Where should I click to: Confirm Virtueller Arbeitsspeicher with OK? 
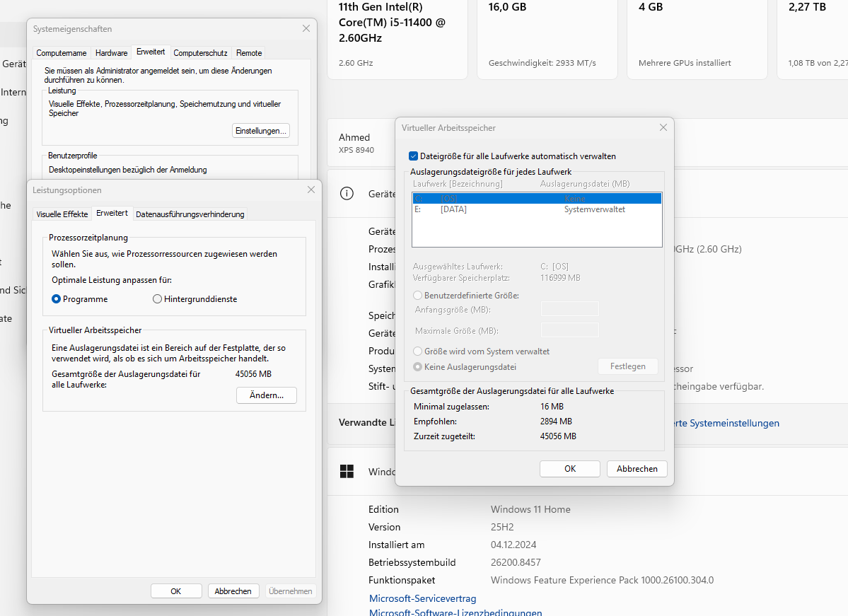[570, 469]
